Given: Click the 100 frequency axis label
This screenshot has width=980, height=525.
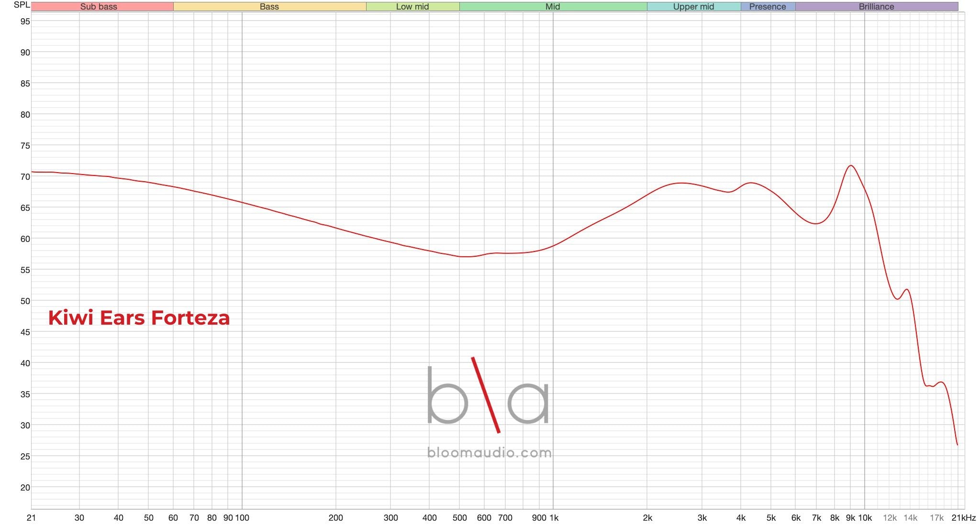Looking at the screenshot, I should (242, 518).
